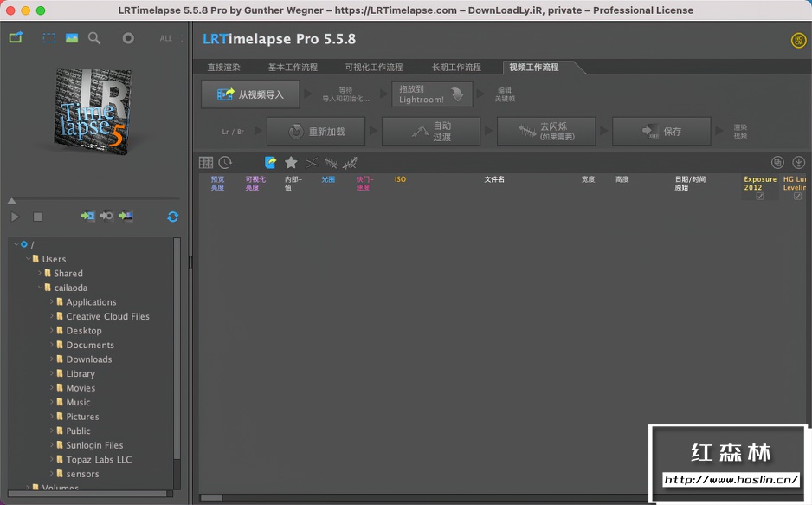The image size is (812, 505).
Task: Select the Music folder
Action: [78, 403]
